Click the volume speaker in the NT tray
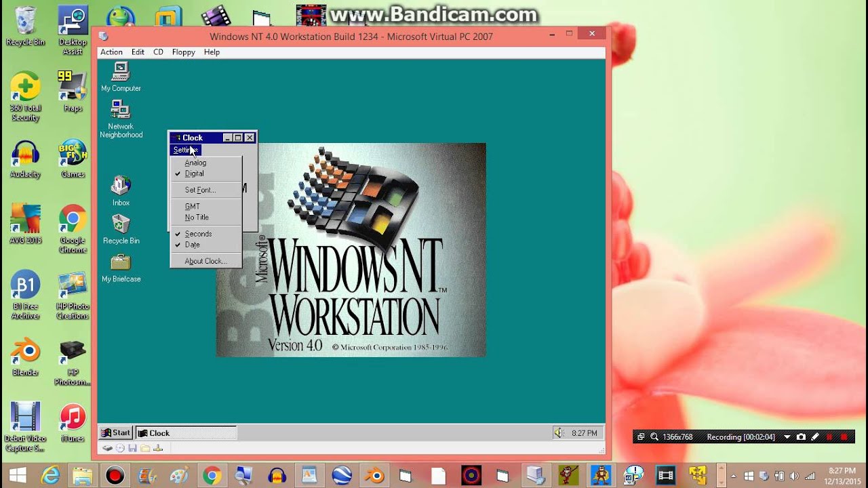This screenshot has width=868, height=488. point(559,432)
